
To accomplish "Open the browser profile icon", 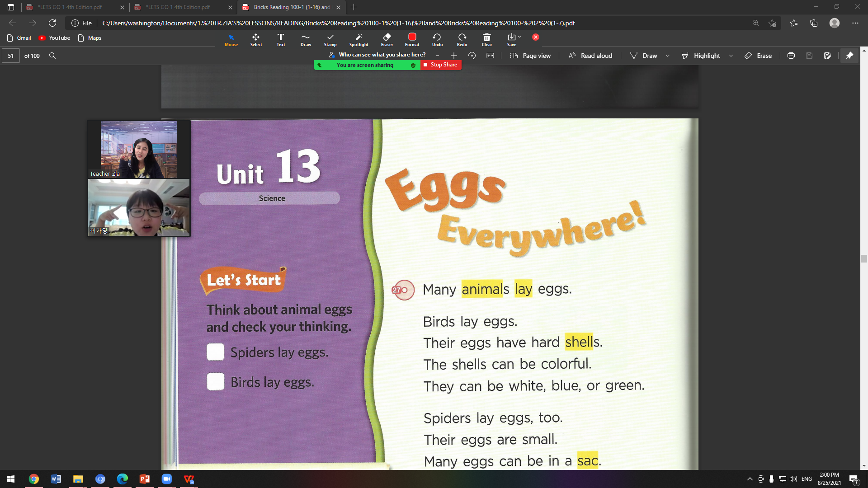I will click(x=835, y=23).
